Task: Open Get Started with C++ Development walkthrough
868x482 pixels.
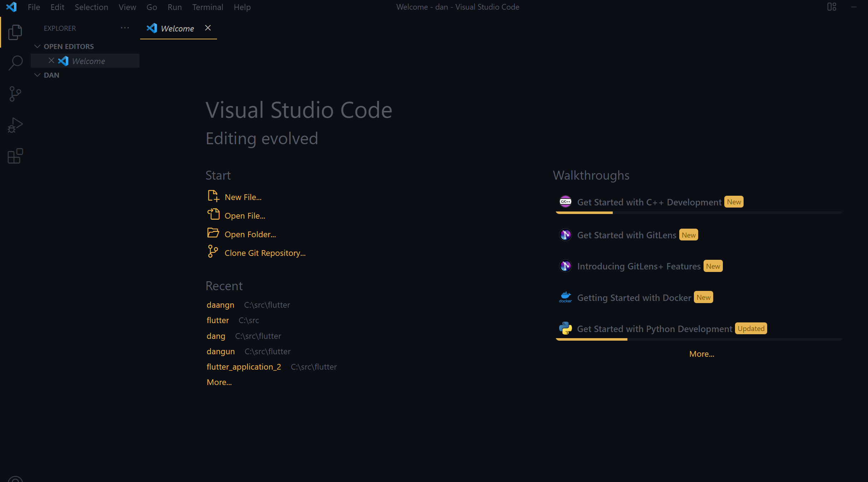Action: [699, 203]
